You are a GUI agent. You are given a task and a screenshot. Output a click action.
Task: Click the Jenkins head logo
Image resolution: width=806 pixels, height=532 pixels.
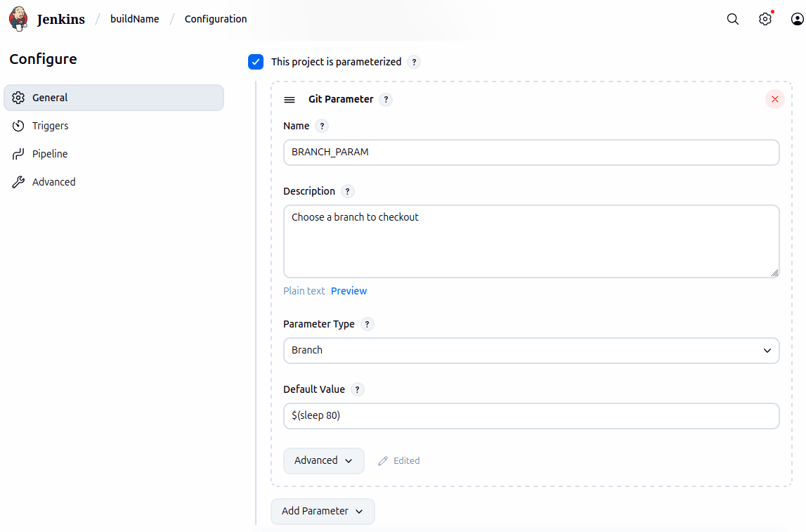[x=18, y=18]
